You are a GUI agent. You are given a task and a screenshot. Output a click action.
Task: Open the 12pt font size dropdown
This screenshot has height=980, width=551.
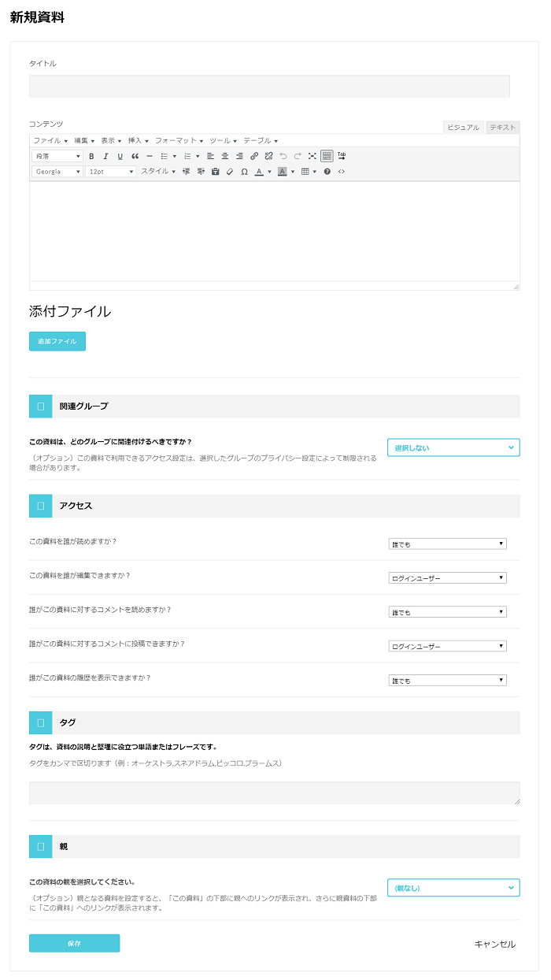pyautogui.click(x=110, y=171)
